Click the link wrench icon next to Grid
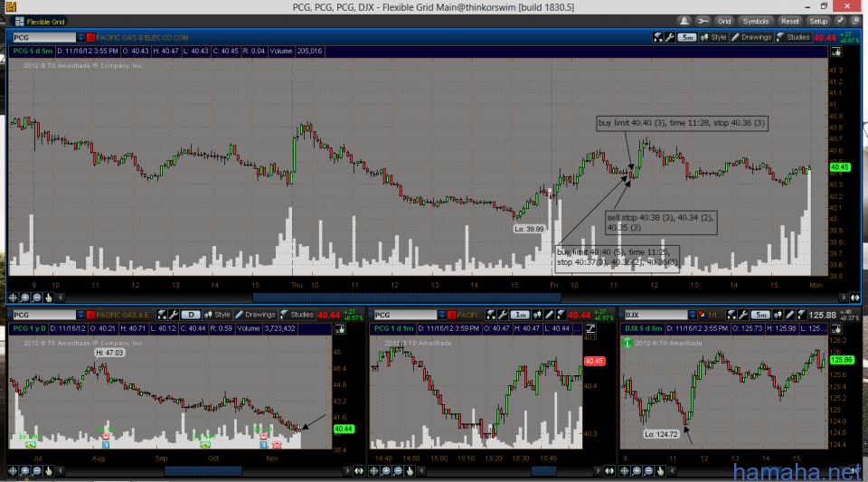Image resolution: width=868 pixels, height=482 pixels. coord(703,22)
